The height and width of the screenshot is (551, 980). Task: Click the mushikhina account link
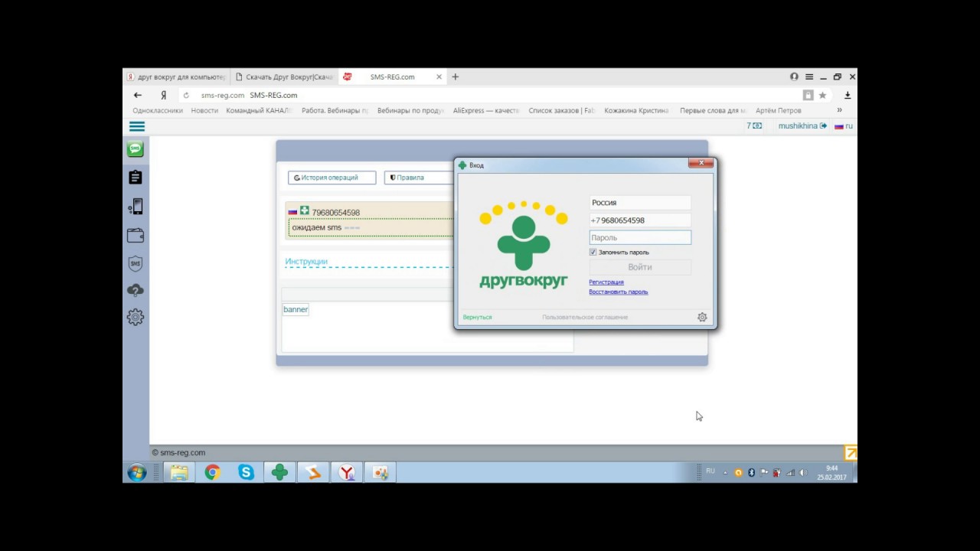(x=802, y=126)
